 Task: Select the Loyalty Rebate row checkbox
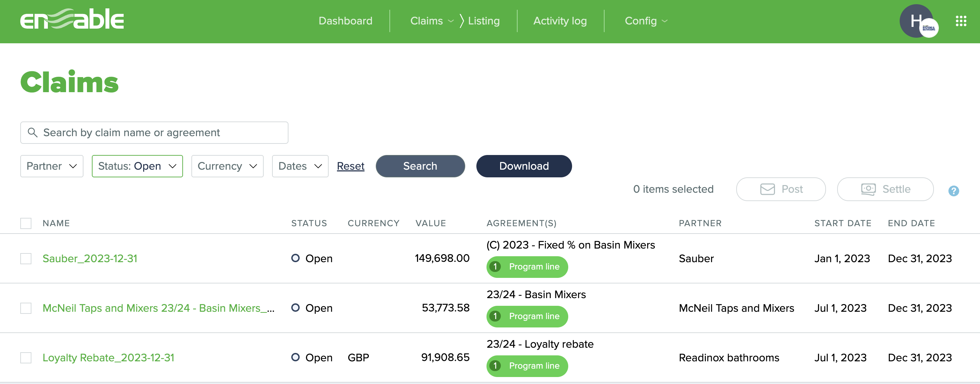point(26,357)
